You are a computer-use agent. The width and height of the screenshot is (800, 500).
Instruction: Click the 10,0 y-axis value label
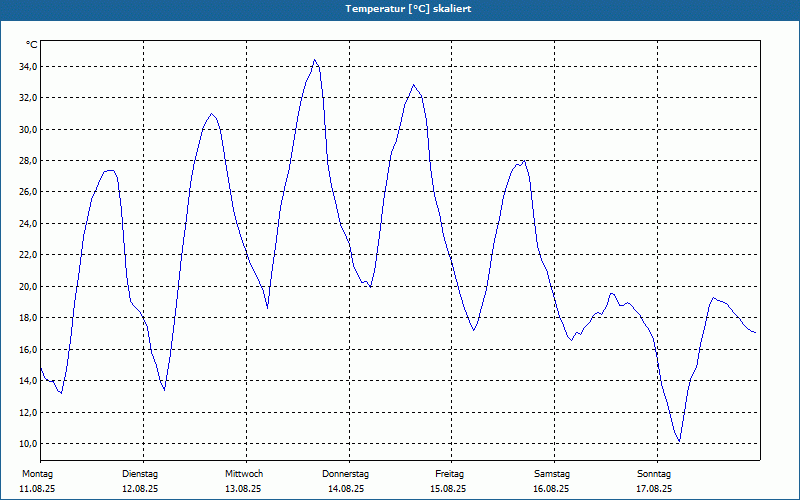pyautogui.click(x=26, y=443)
